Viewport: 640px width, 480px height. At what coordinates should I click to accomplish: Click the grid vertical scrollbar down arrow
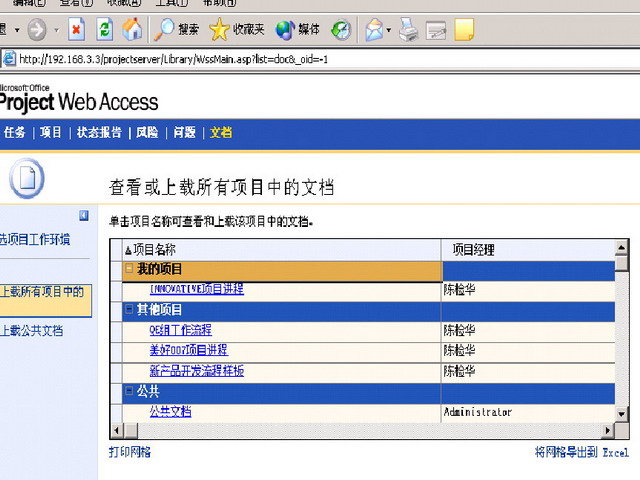point(621,414)
